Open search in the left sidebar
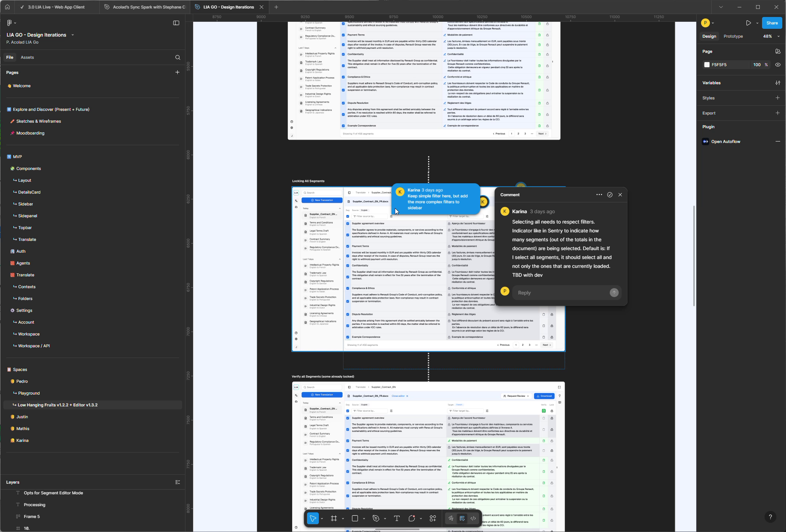Viewport: 786px width, 532px height. [x=178, y=57]
